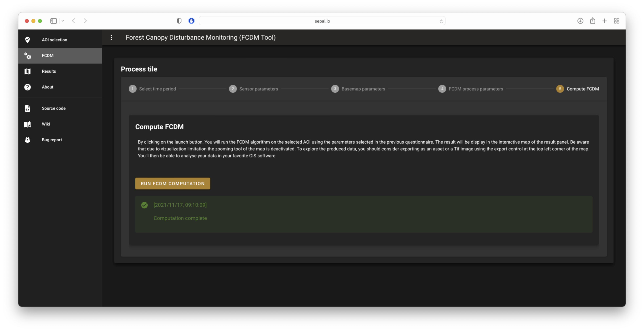Reload the page with refresh icon
This screenshot has width=644, height=331.
tap(441, 21)
